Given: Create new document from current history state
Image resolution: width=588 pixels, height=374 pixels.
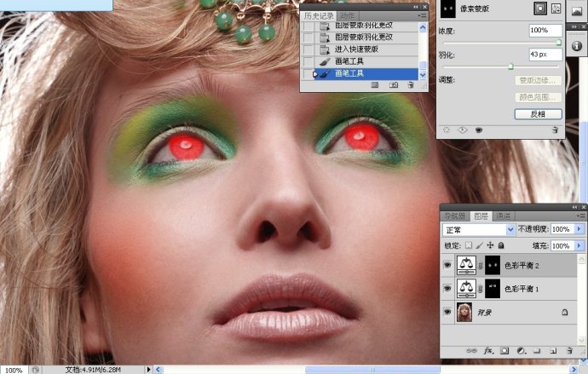Looking at the screenshot, I should (x=375, y=85).
